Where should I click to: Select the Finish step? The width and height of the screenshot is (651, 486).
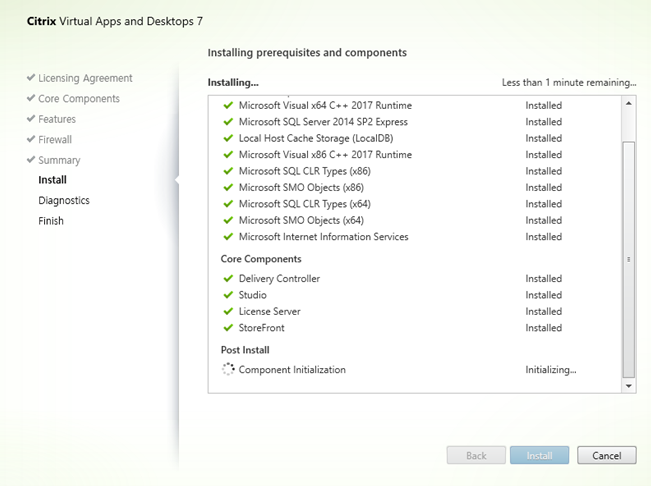click(x=51, y=221)
